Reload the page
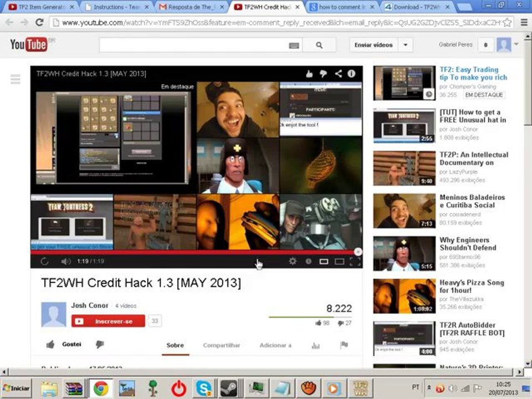The width and height of the screenshot is (532, 399). [x=39, y=22]
